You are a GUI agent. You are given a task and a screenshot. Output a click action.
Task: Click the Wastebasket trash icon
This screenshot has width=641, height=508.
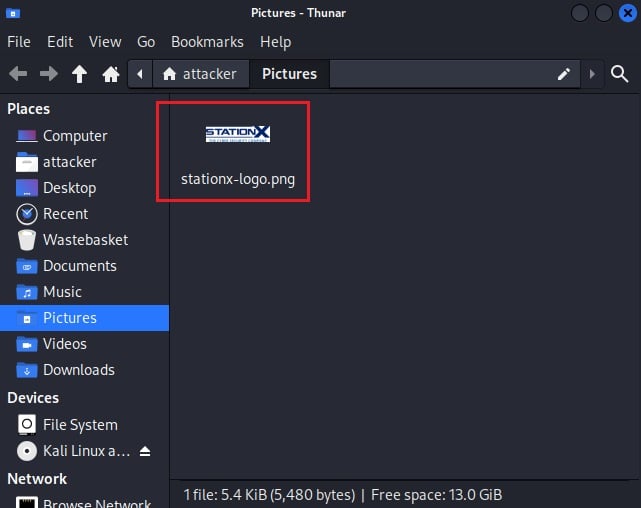point(27,240)
